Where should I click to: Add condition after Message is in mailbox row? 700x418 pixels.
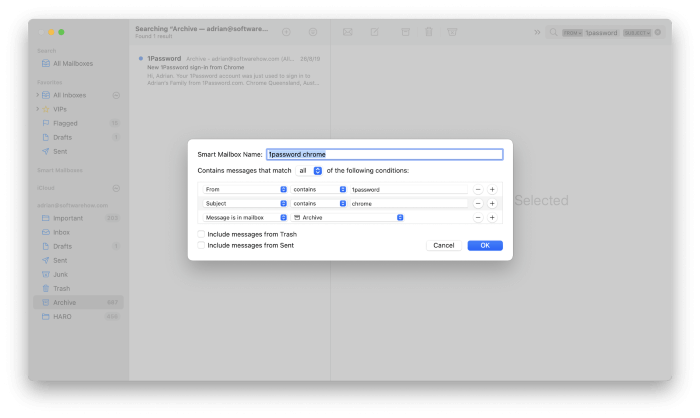492,217
